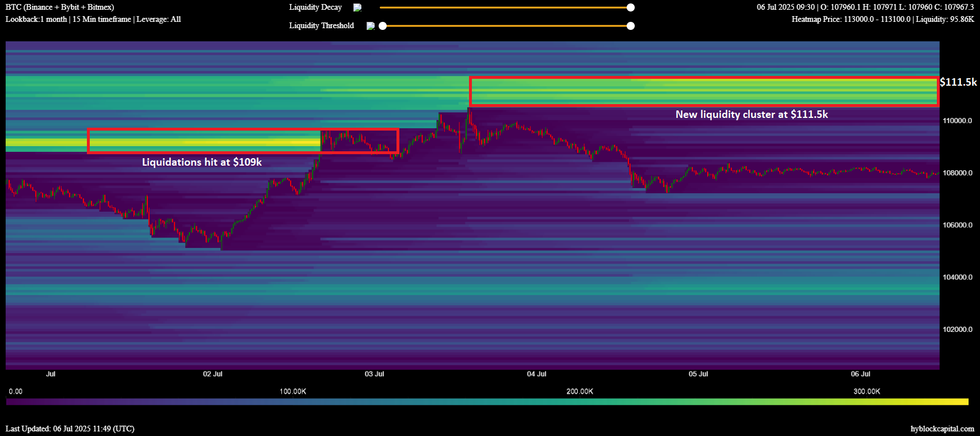Click the "Liquidity Decay" label
Image resolution: width=980 pixels, height=436 pixels.
pos(315,7)
